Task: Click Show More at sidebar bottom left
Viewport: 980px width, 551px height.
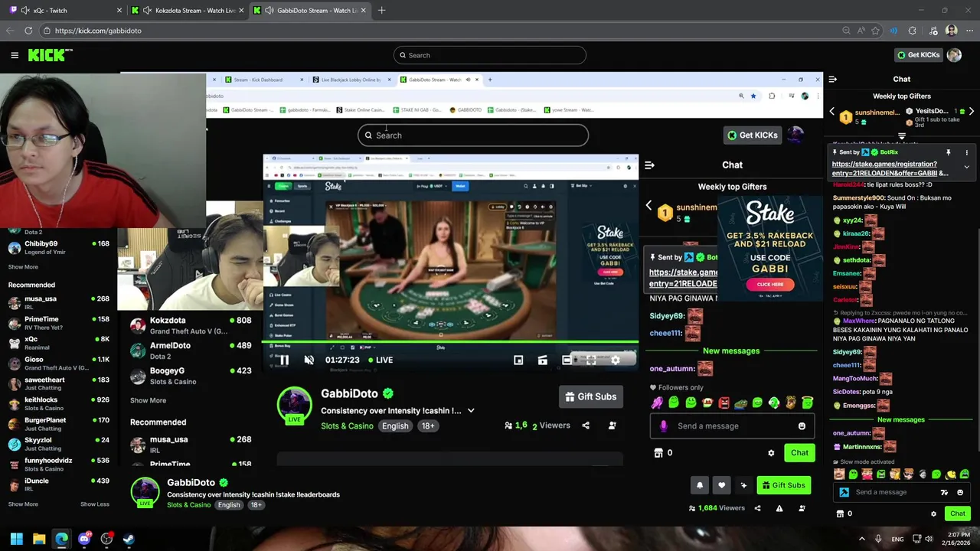Action: 23,504
